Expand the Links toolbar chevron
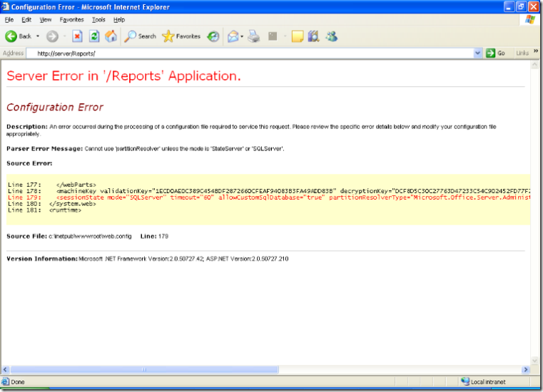Image resolution: width=543 pixels, height=392 pixels. 536,51
